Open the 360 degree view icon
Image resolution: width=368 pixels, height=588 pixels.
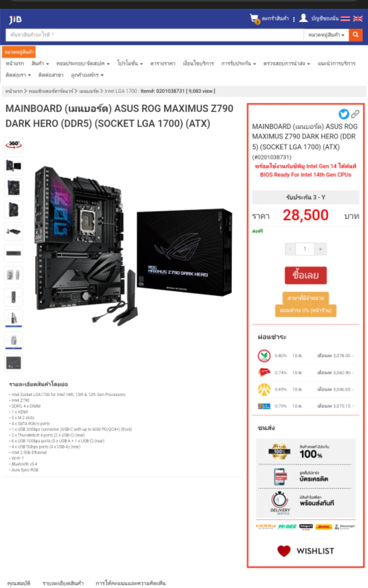tap(14, 144)
